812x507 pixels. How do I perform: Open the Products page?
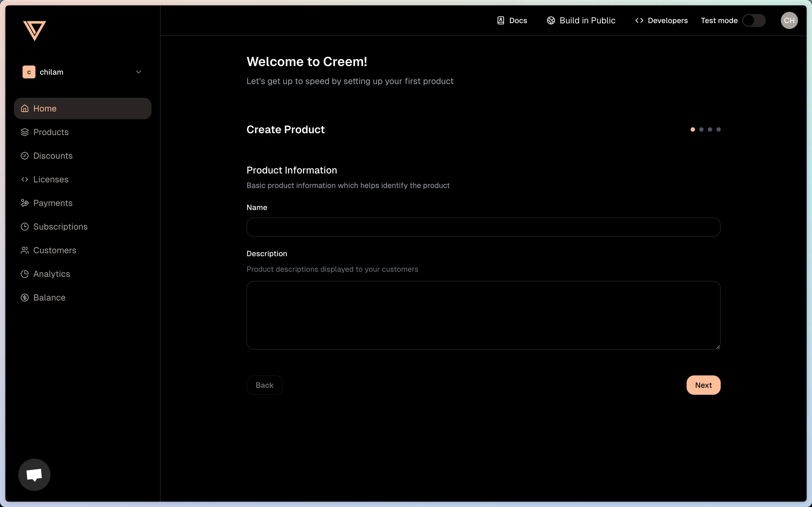(x=83, y=132)
